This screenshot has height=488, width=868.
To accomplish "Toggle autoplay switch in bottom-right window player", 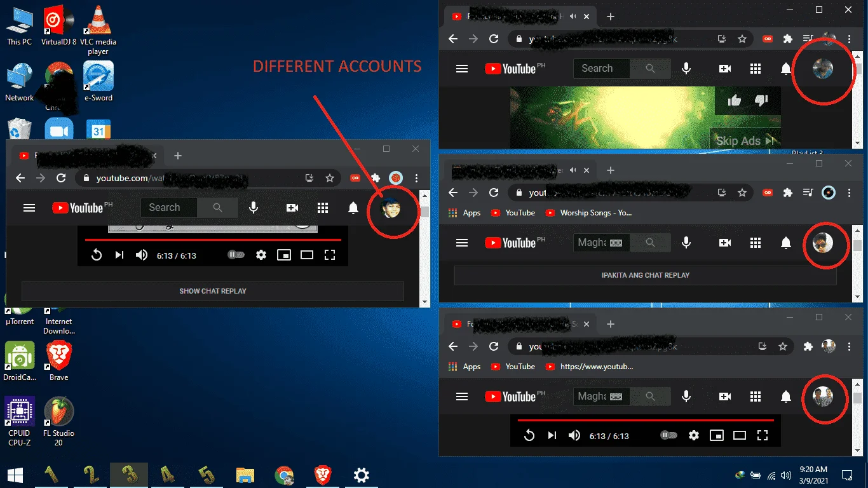I will click(x=668, y=435).
